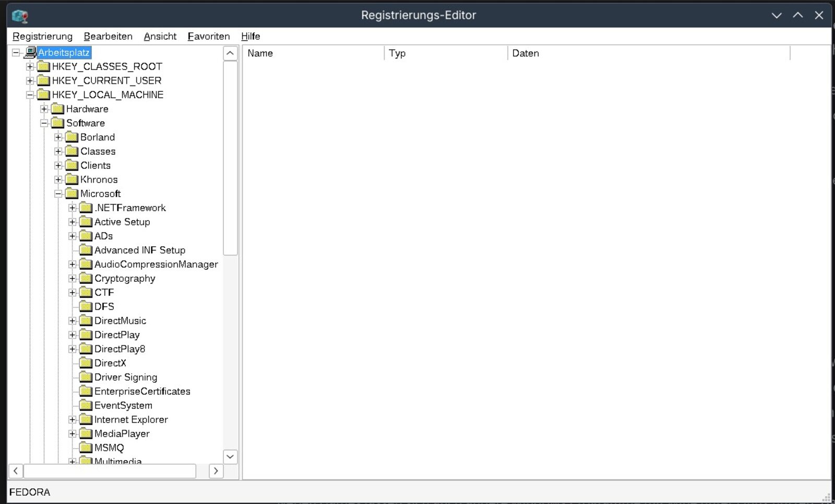This screenshot has width=835, height=504.
Task: Expand the HKEY_CURRENT_USER branch
Action: click(30, 81)
